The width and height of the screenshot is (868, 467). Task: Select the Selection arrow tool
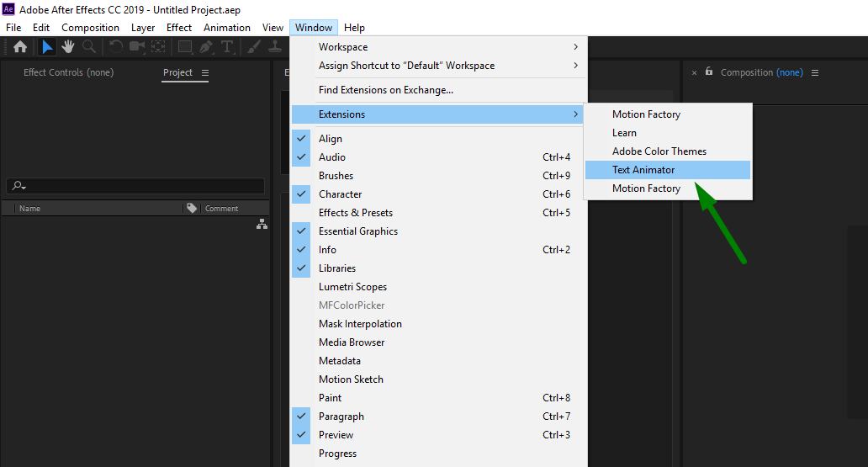click(x=47, y=47)
